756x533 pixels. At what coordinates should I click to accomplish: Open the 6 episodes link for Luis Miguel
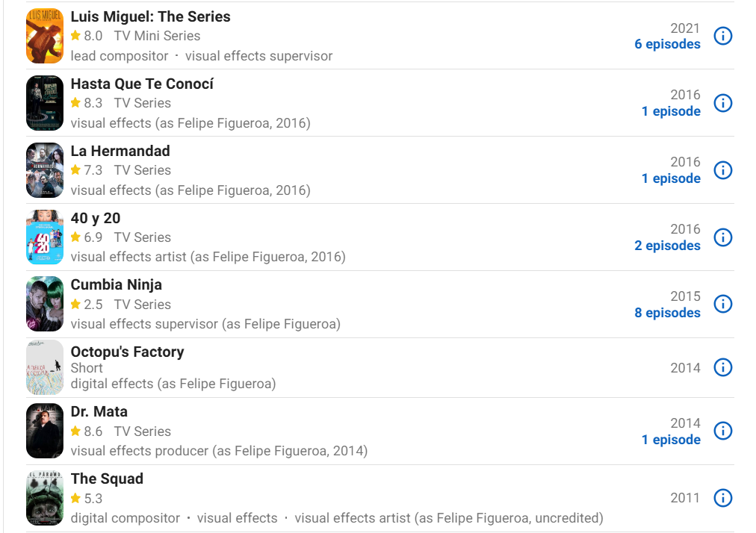pos(667,44)
